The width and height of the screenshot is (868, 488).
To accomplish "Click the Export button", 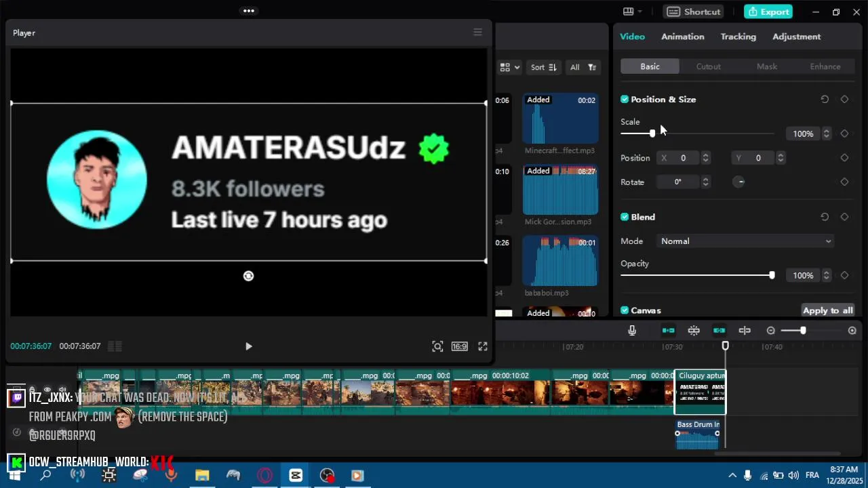I will [768, 12].
